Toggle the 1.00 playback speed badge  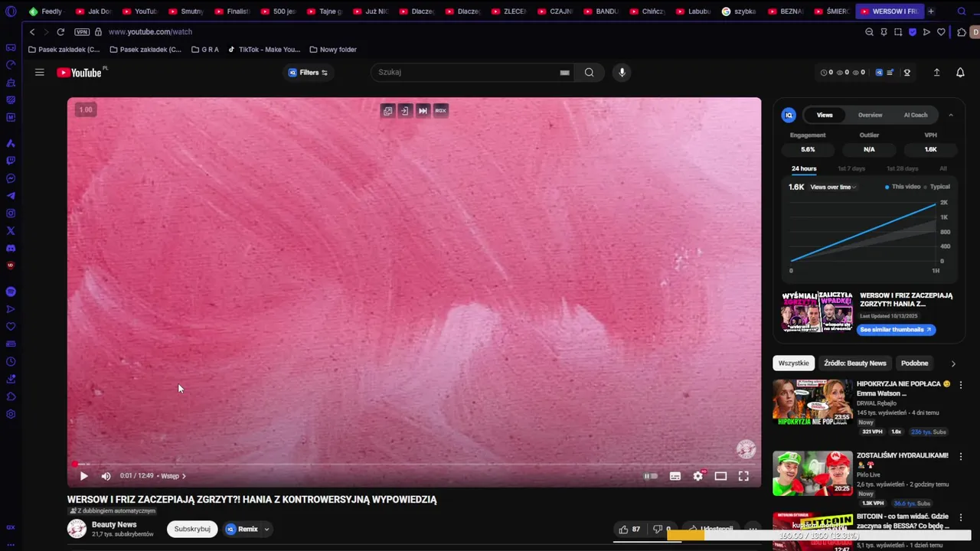[86, 110]
